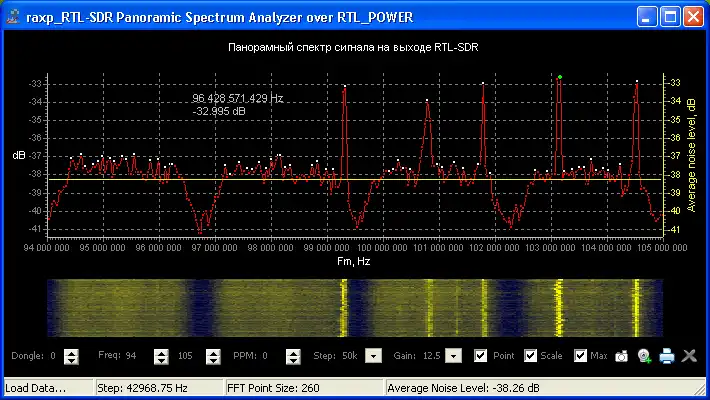Click the disc with plus record icon
The height and width of the screenshot is (400, 710).
(x=644, y=356)
